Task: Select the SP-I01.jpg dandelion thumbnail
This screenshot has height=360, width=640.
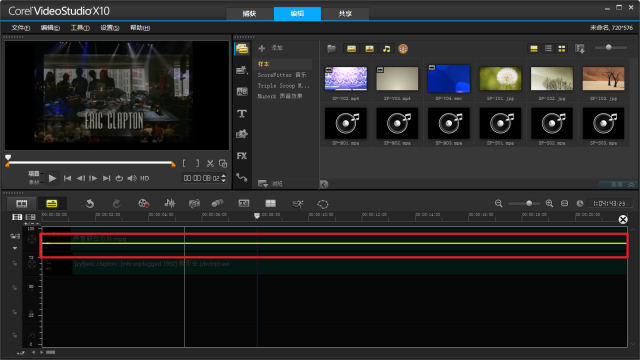Action: 500,79
